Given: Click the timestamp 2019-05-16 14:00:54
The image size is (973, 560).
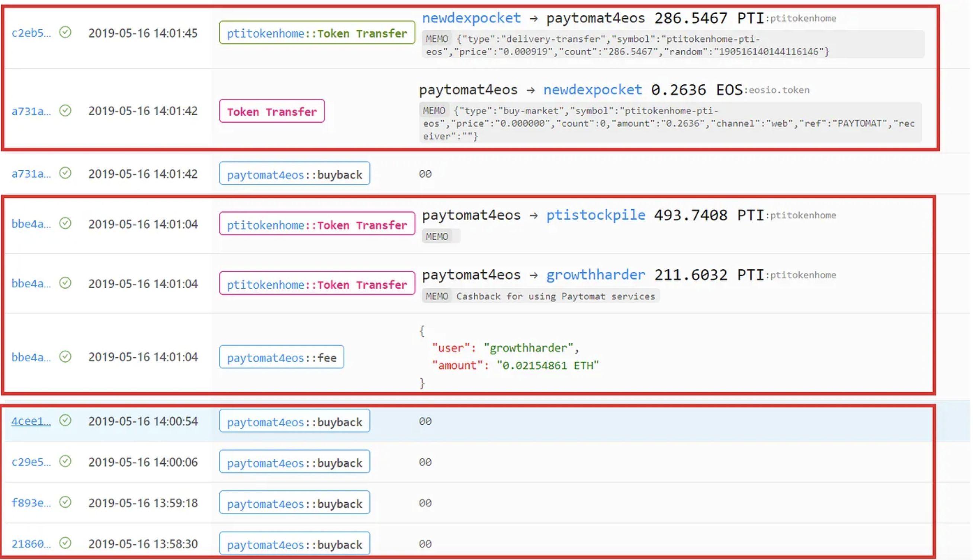Looking at the screenshot, I should click(143, 421).
